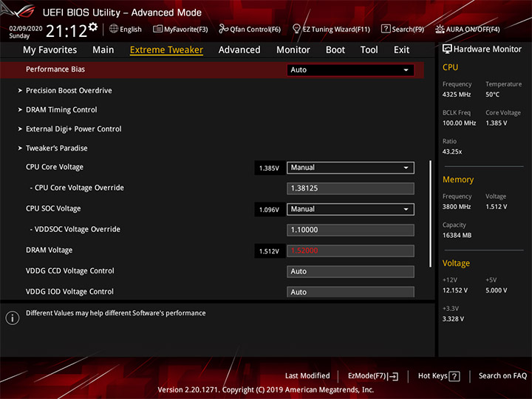Switch to the Main tab
The width and height of the screenshot is (532, 399).
point(103,50)
